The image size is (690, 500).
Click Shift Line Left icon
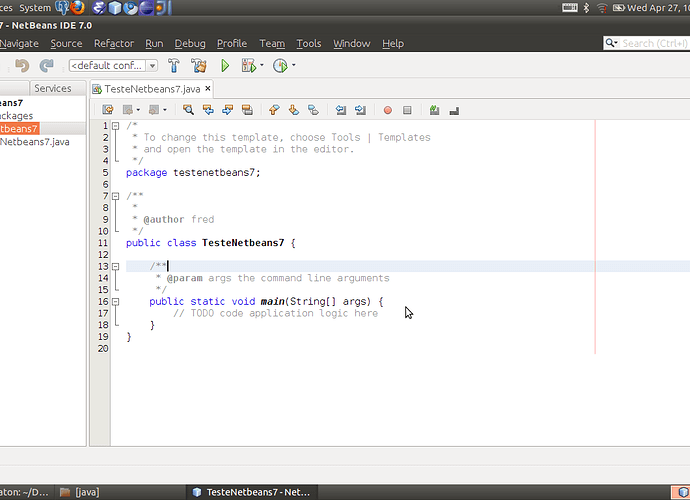tap(341, 110)
